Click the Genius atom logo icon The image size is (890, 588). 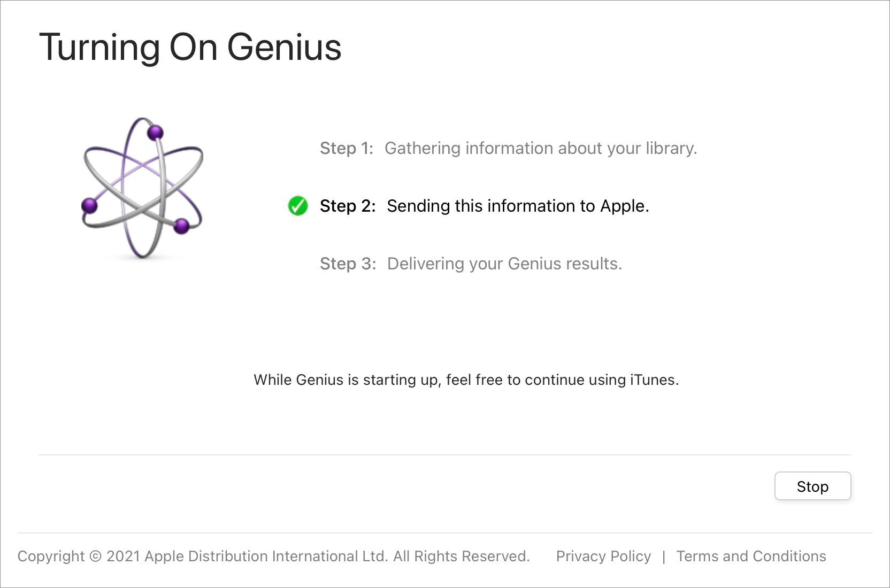click(x=142, y=187)
